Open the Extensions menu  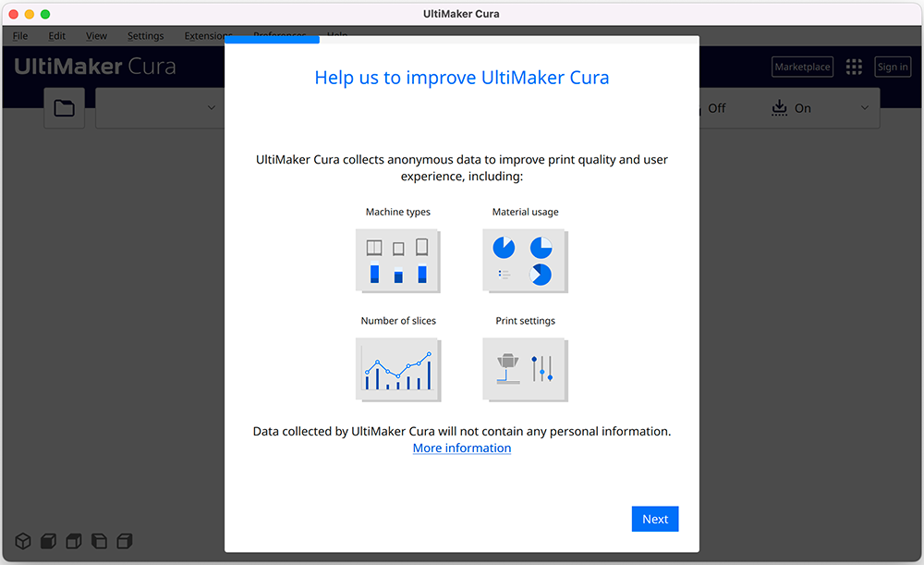[x=207, y=35]
